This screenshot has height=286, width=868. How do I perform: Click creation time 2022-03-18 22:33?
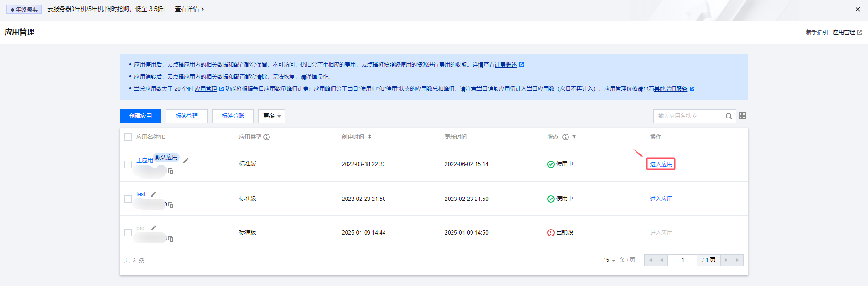[x=364, y=164]
